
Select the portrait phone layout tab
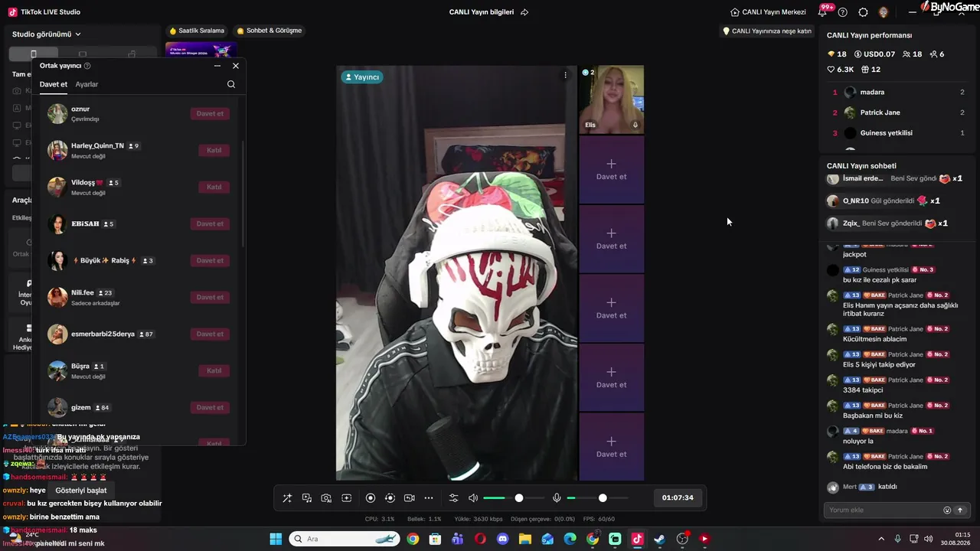[33, 54]
